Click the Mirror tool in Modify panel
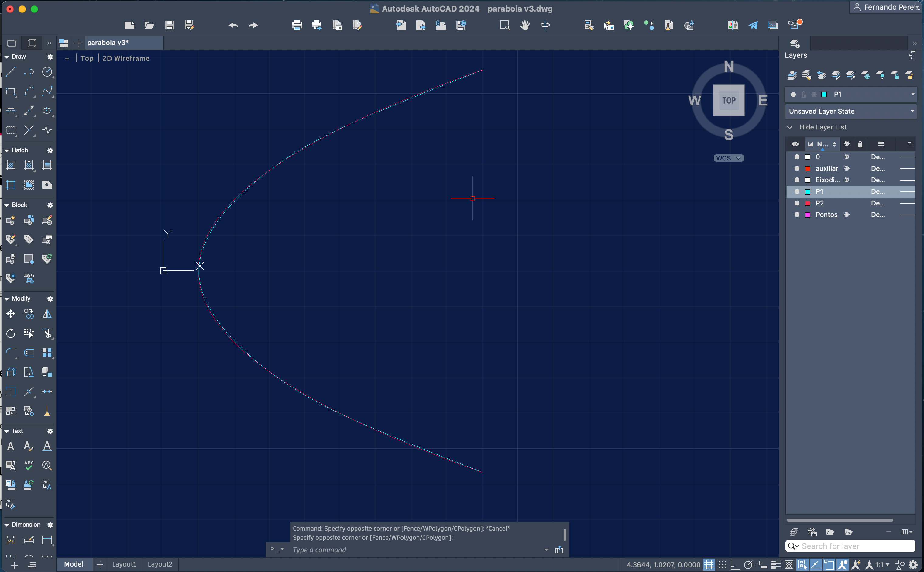The image size is (924, 572). click(47, 314)
